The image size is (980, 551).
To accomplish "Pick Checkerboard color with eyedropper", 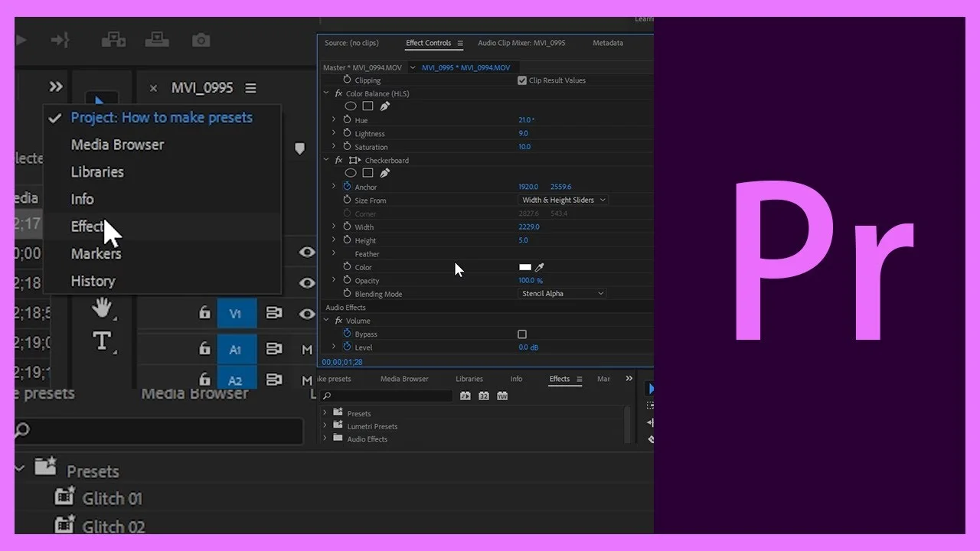I will coord(539,267).
